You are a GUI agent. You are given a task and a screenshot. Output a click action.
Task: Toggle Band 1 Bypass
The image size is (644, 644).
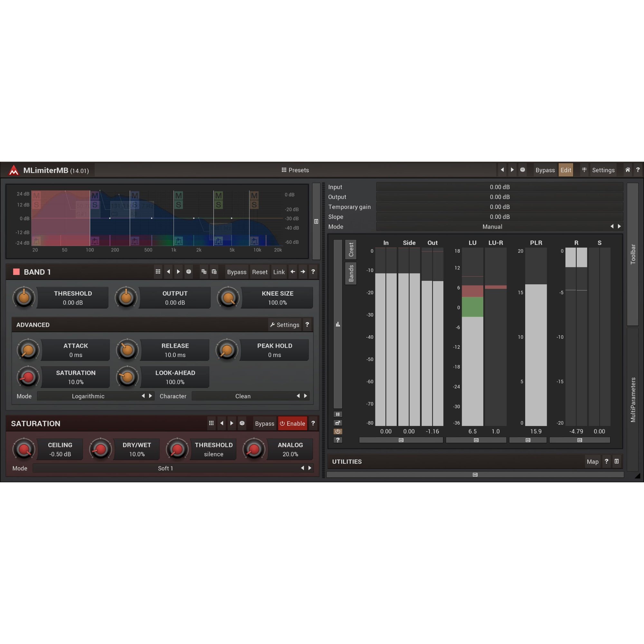tap(237, 272)
